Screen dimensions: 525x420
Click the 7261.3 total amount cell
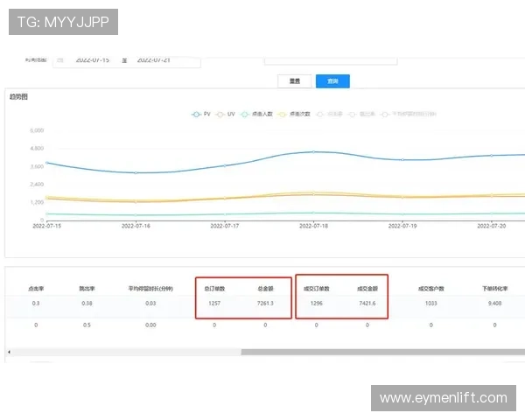(x=265, y=303)
